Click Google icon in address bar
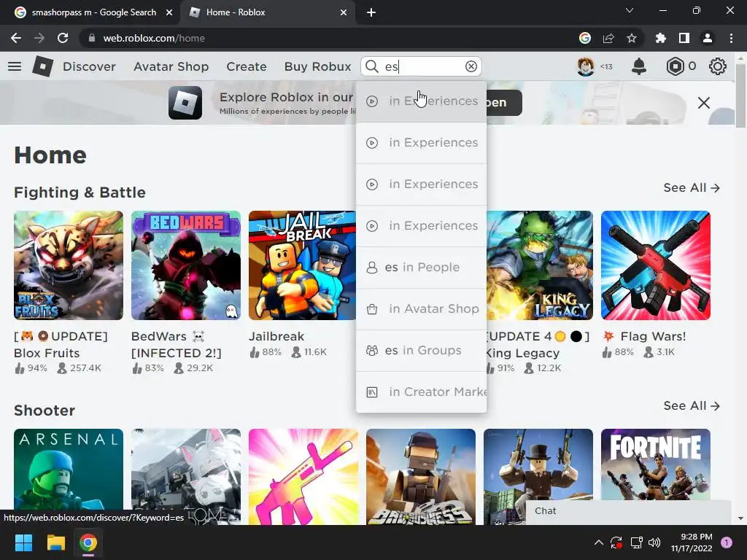The width and height of the screenshot is (747, 560). coord(585,38)
